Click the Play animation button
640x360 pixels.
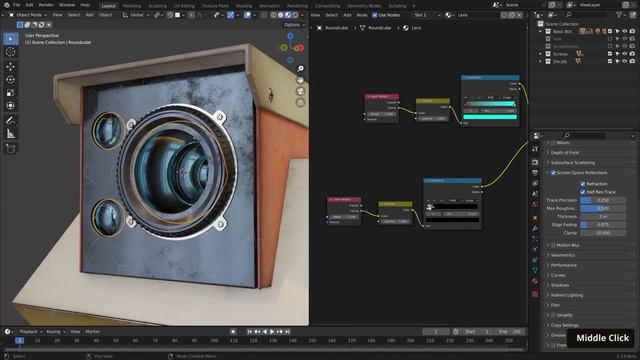272,332
